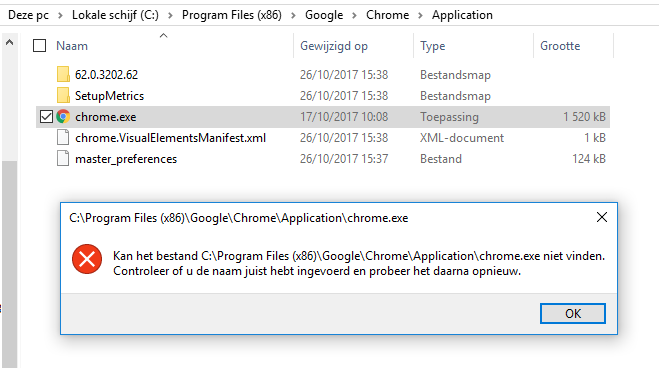This screenshot has height=368, width=659.
Task: Click OK in the error dialog
Action: [573, 313]
